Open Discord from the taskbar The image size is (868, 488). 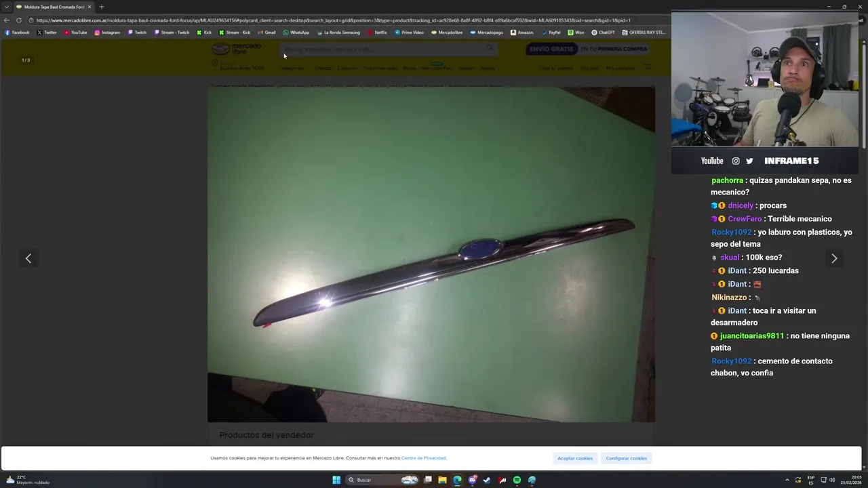tap(472, 480)
